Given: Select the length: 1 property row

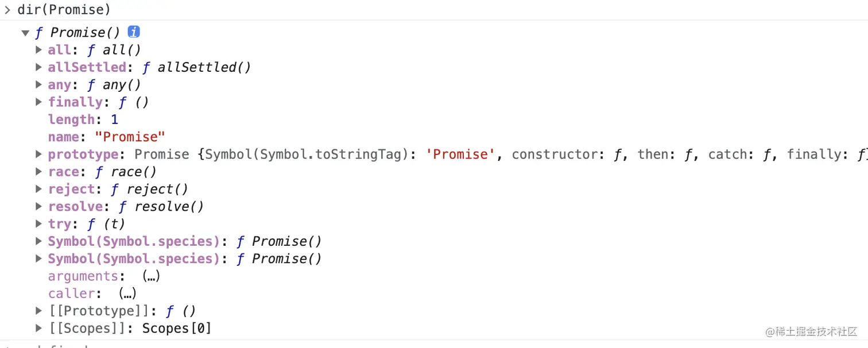Looking at the screenshot, I should pos(83,119).
